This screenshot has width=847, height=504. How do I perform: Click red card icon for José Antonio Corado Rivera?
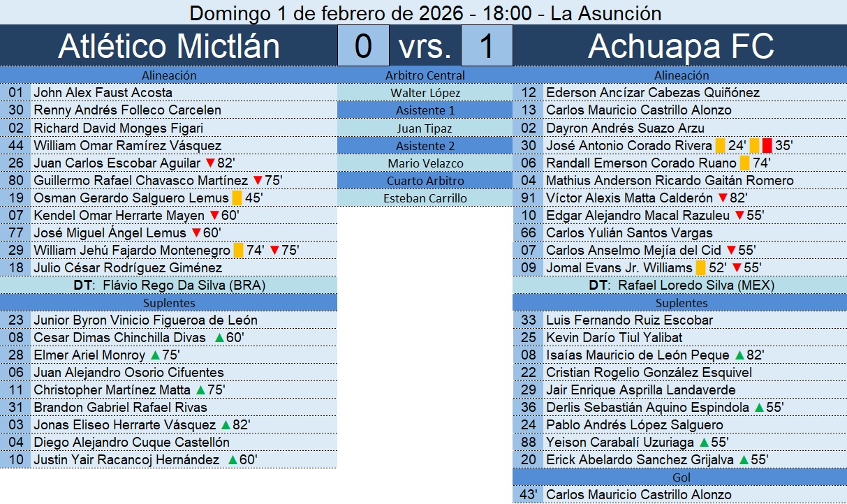[x=767, y=145]
